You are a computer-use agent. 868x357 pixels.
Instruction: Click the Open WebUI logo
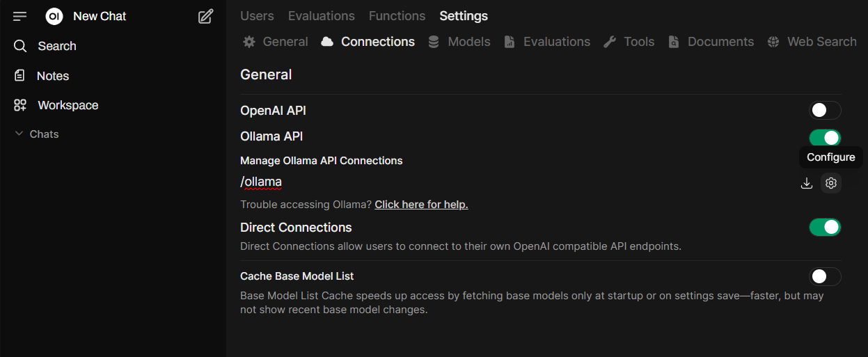point(54,16)
